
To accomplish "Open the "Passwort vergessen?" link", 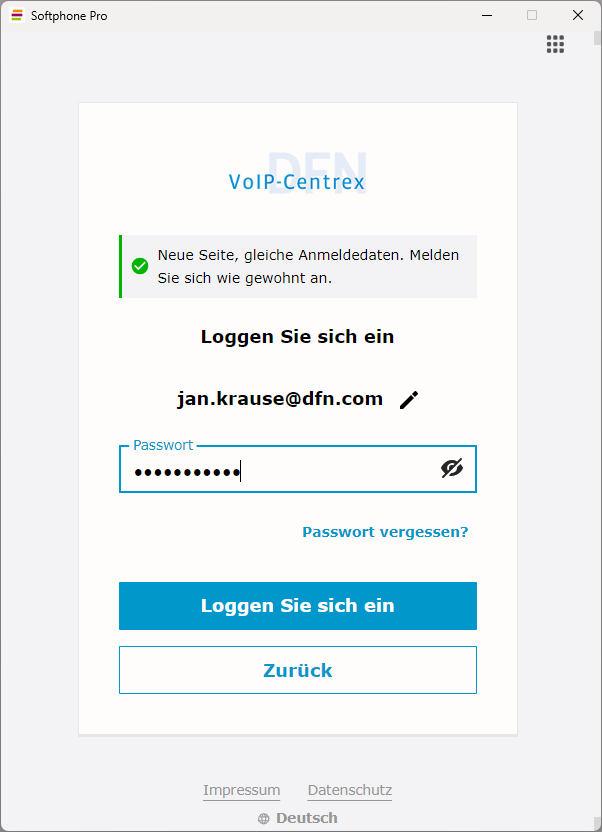I will [x=385, y=532].
